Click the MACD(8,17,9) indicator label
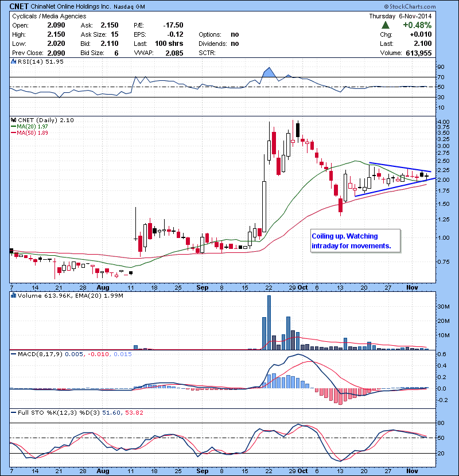 (40, 354)
